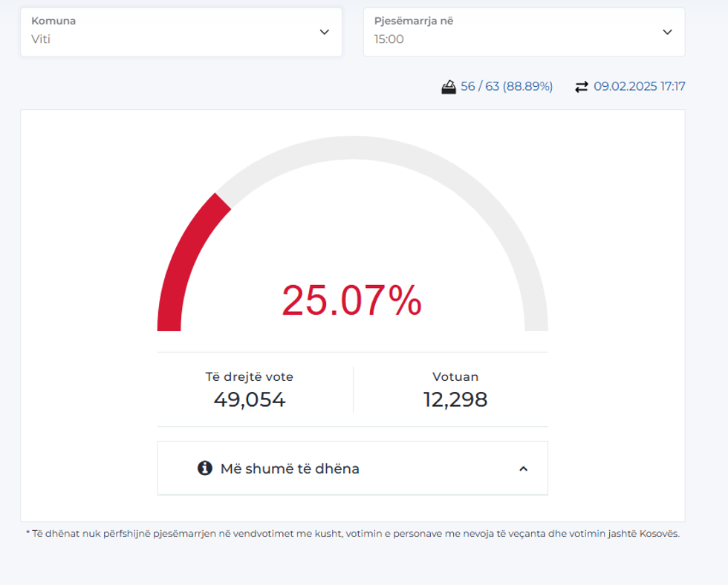Click the 12,298 voted number
This screenshot has height=585, width=728.
[455, 399]
